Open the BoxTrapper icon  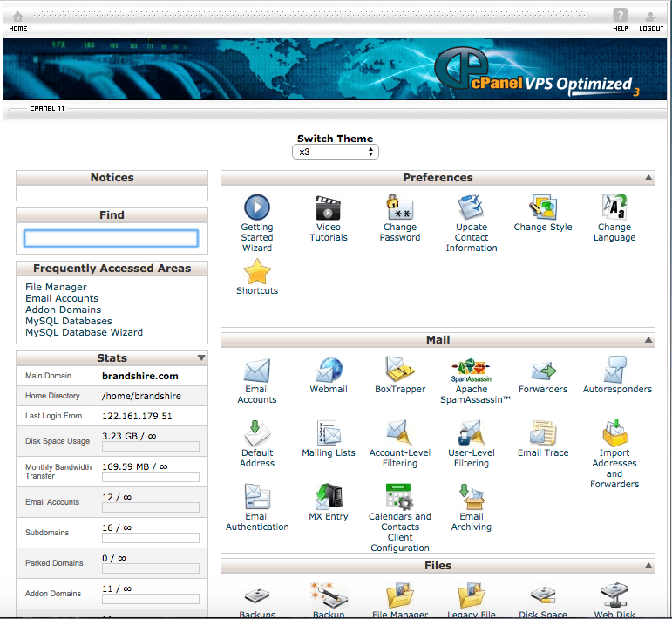click(x=399, y=370)
